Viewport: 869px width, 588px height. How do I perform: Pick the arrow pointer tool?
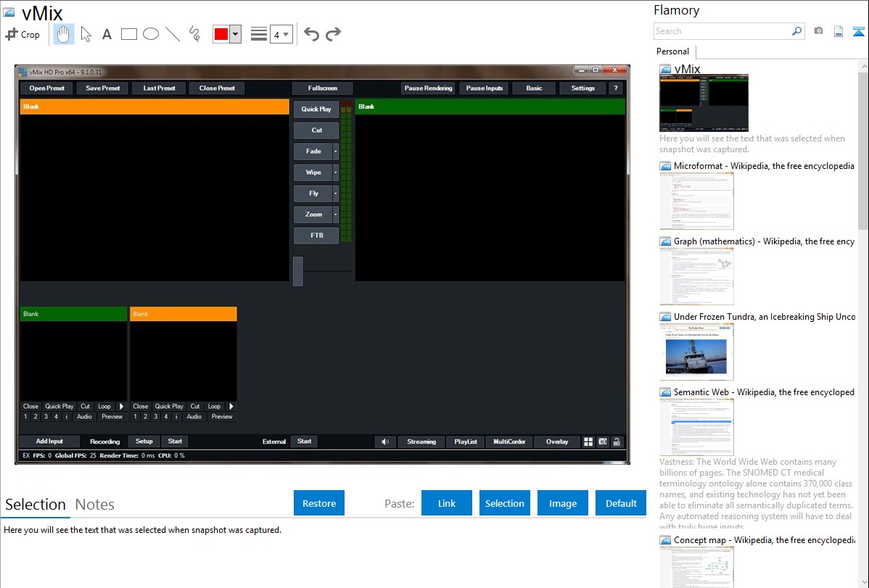[86, 34]
